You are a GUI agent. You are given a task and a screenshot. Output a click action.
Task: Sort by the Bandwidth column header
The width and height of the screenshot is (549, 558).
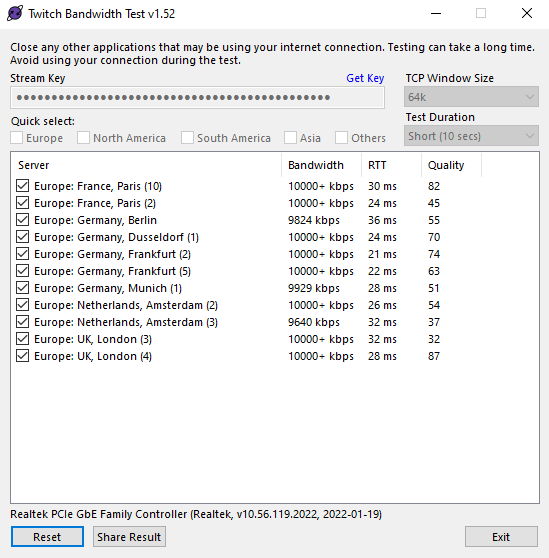(321, 165)
